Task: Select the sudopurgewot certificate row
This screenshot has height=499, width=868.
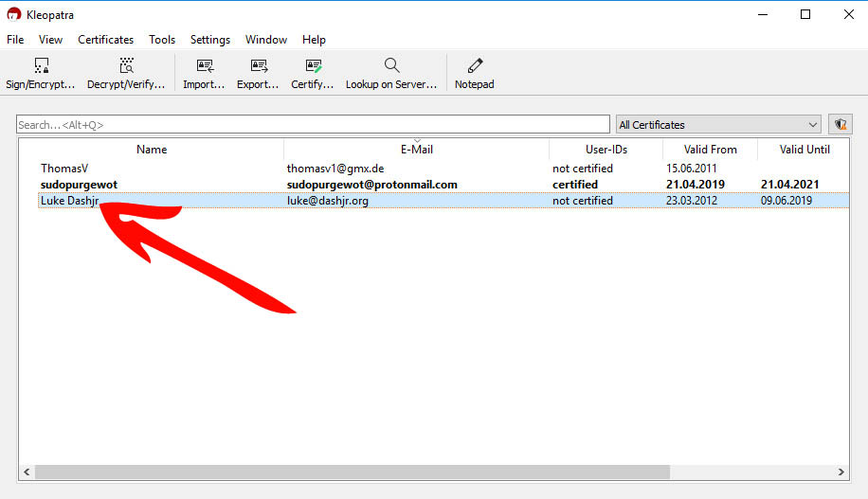Action: pos(443,185)
